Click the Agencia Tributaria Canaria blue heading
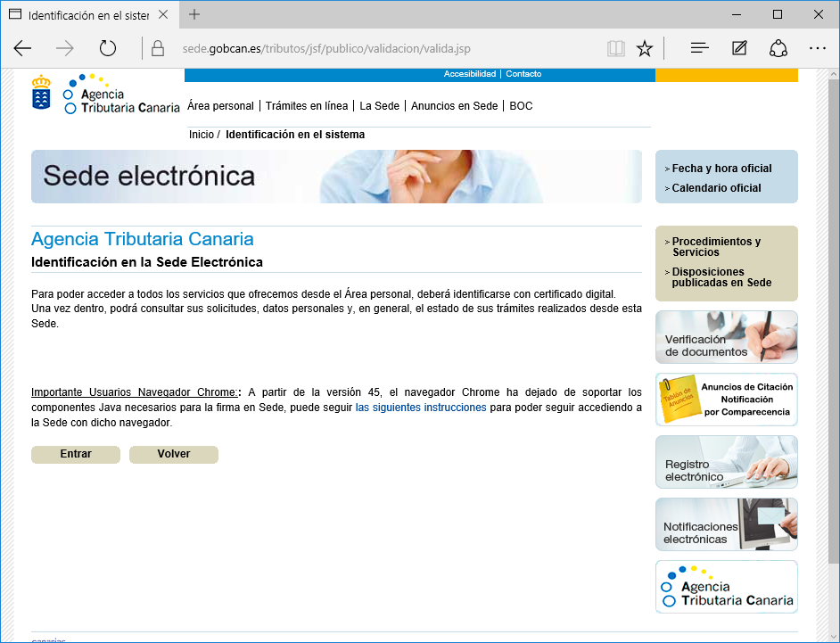Screen dimensions: 840x643 coord(143,239)
